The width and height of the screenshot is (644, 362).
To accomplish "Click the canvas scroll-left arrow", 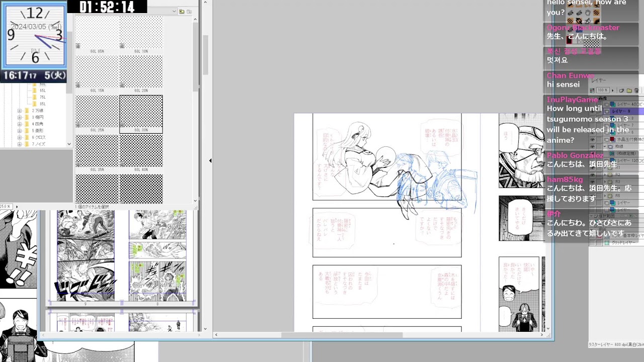I will (216, 335).
